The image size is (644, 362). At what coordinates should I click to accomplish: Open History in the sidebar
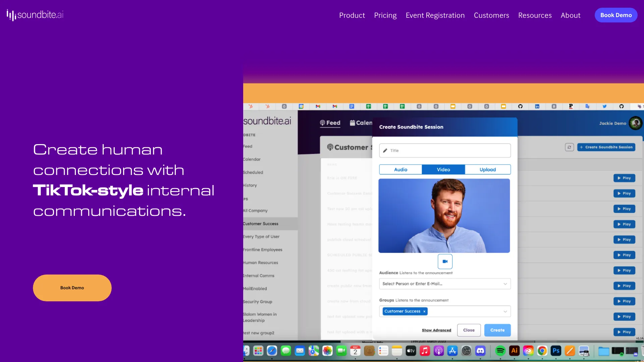click(x=250, y=185)
